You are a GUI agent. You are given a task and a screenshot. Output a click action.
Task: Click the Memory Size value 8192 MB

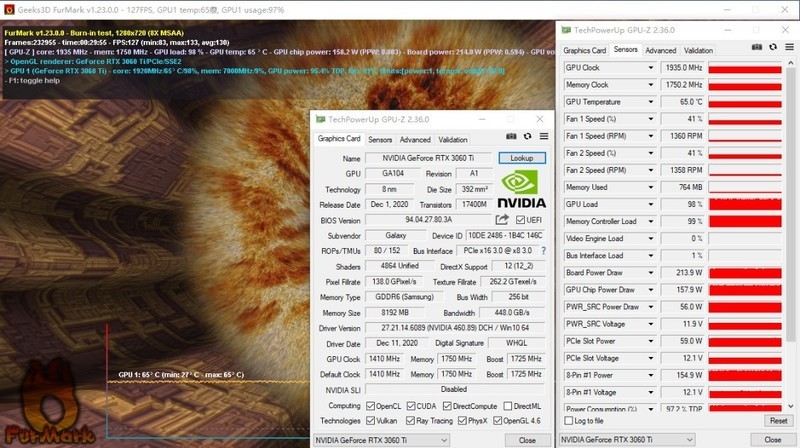(x=395, y=313)
